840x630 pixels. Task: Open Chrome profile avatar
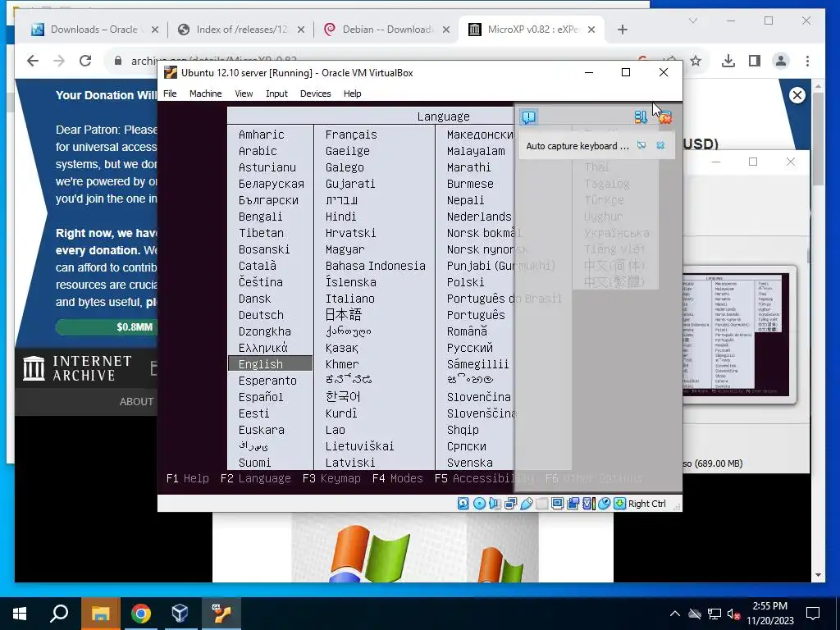(x=781, y=61)
